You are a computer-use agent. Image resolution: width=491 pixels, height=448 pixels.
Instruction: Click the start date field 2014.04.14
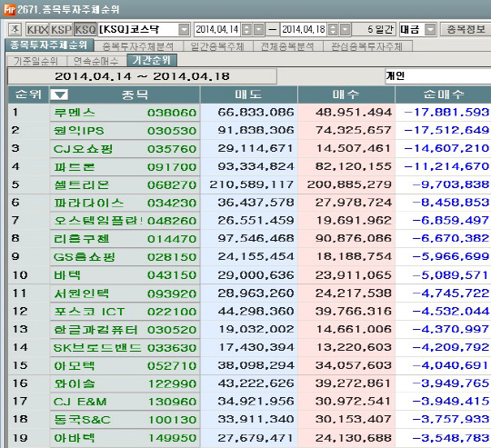217,30
